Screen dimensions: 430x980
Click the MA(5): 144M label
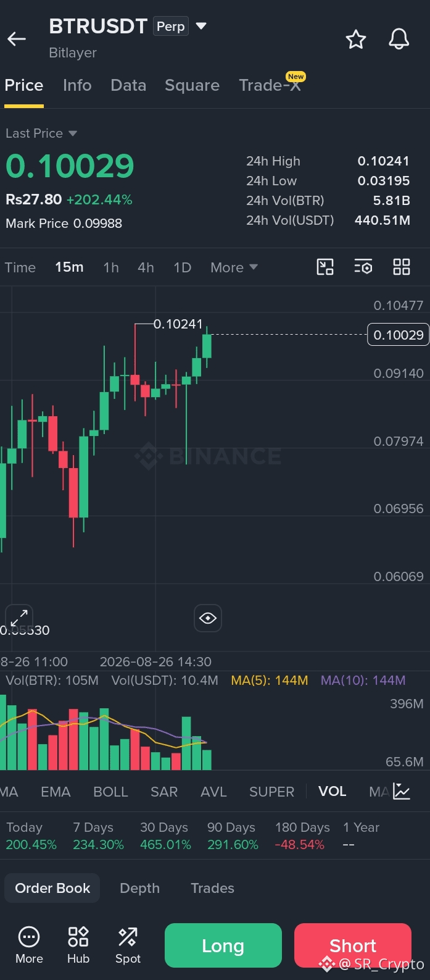pos(269,681)
